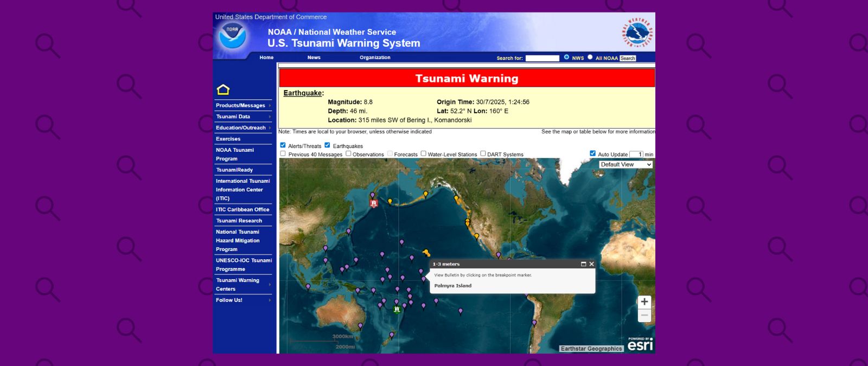Click the NOAA circular logo in header
The width and height of the screenshot is (868, 366).
[232, 36]
